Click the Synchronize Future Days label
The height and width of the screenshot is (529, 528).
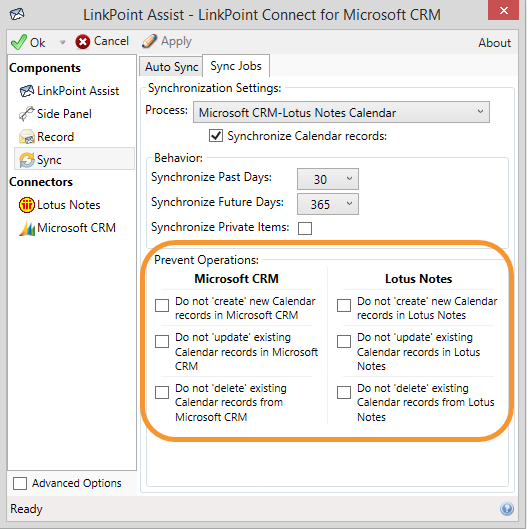point(217,202)
